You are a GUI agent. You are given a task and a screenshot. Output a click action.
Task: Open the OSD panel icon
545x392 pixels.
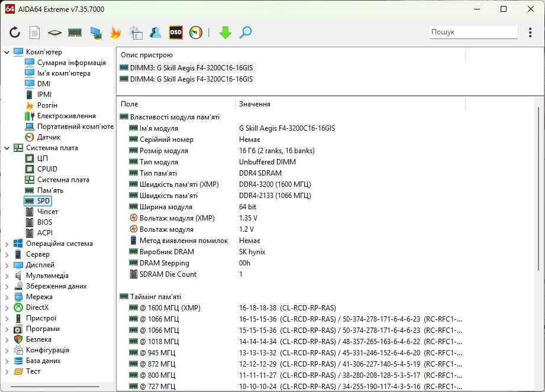coord(176,33)
